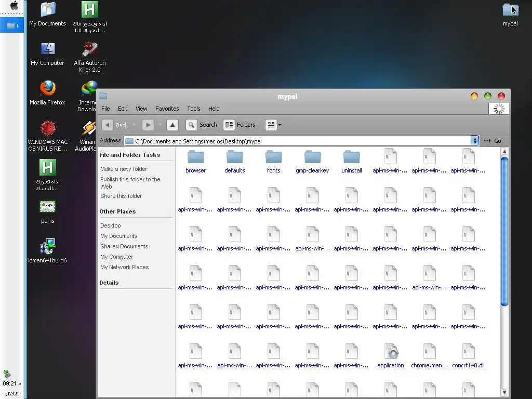The image size is (532, 399).
Task: Select WINDOWS MAC OS VIRUS RE... icon
Action: coord(47,136)
